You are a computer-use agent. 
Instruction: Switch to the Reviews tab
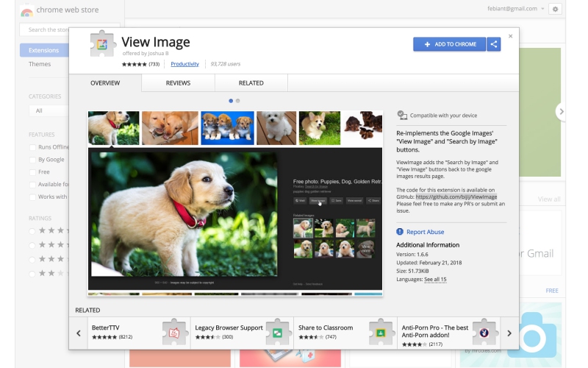pos(178,83)
